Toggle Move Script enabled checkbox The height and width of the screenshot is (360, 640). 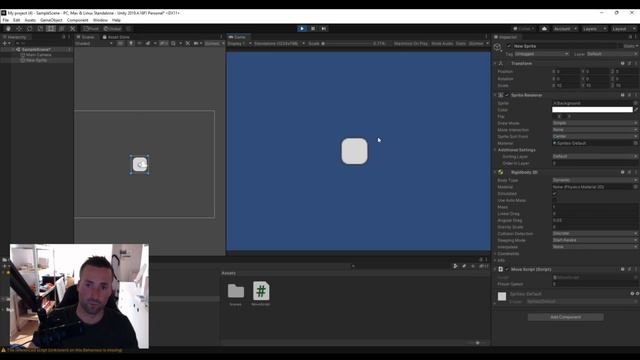click(x=507, y=269)
